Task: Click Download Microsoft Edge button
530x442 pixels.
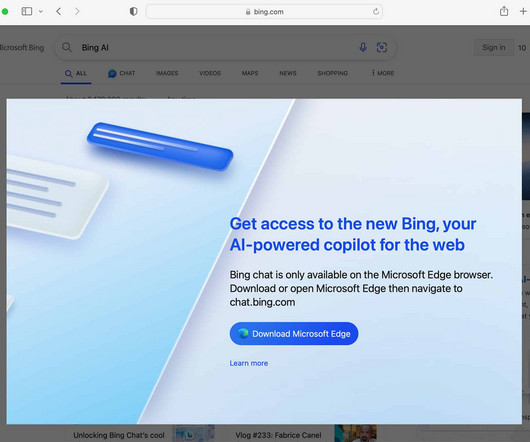Action: 294,334
